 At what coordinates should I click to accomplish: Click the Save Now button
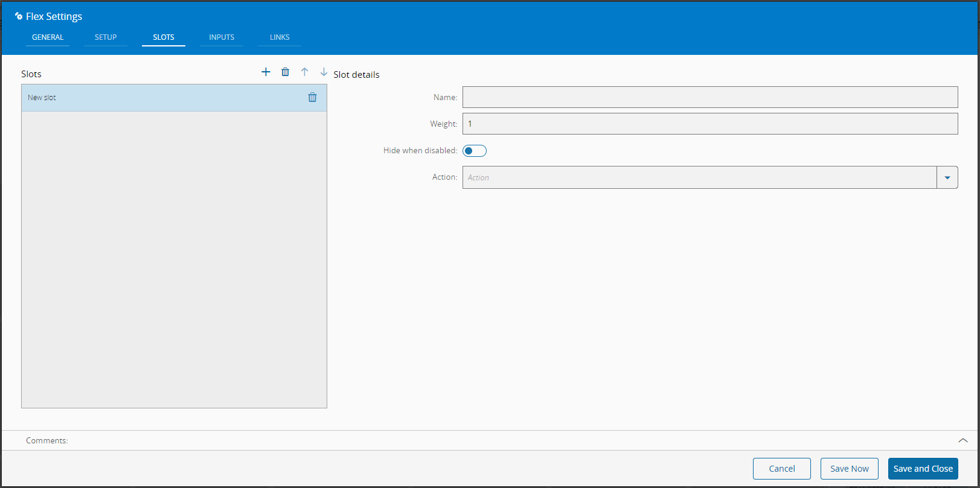850,469
